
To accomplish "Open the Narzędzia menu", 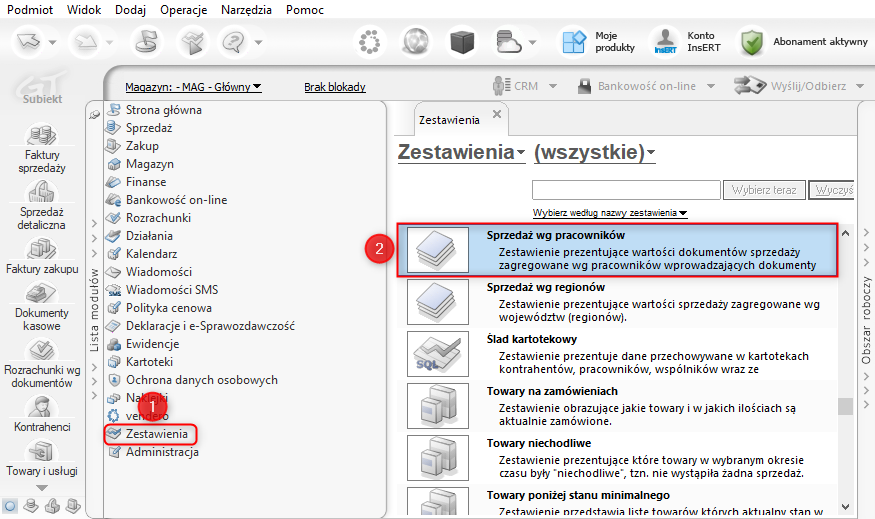I will tap(246, 9).
